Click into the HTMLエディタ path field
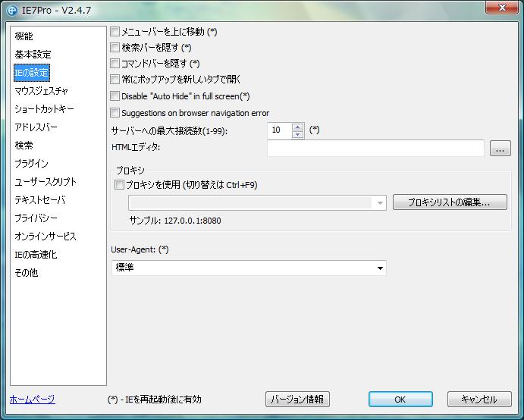The width and height of the screenshot is (524, 420). point(375,148)
